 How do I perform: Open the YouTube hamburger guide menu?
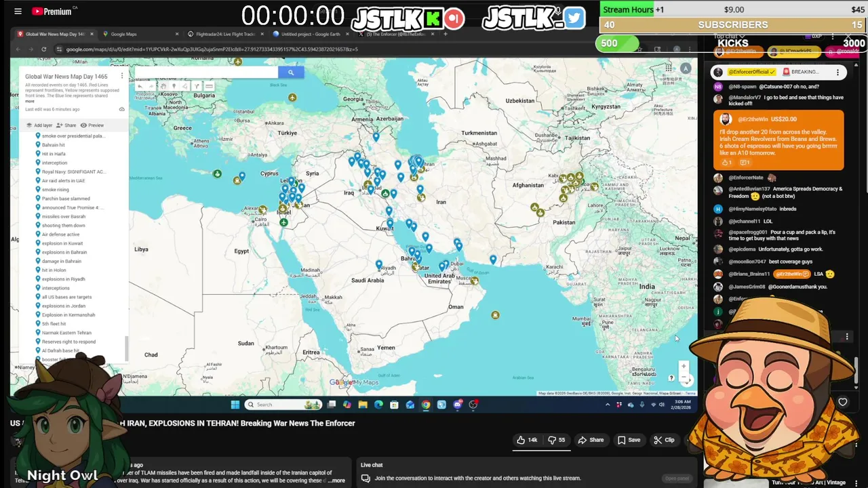click(x=18, y=11)
